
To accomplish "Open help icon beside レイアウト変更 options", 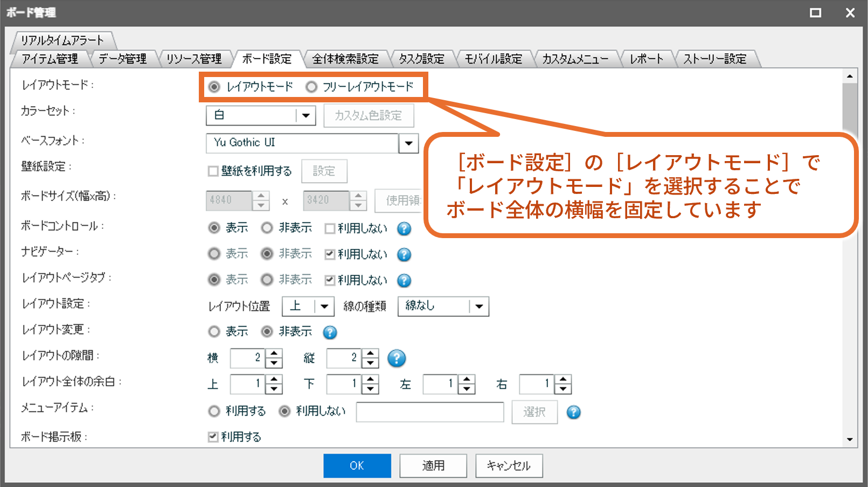I will pyautogui.click(x=330, y=332).
